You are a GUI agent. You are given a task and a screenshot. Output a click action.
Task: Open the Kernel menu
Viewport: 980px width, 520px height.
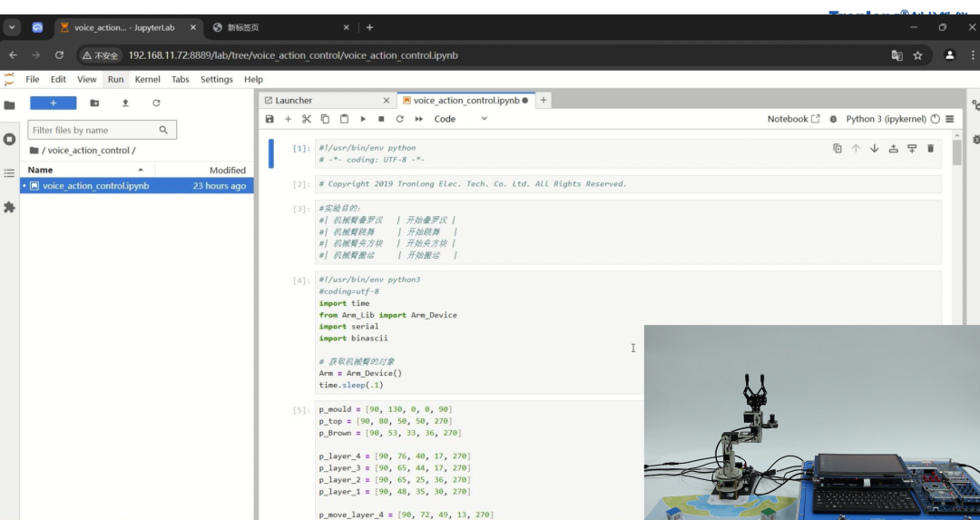(x=147, y=80)
